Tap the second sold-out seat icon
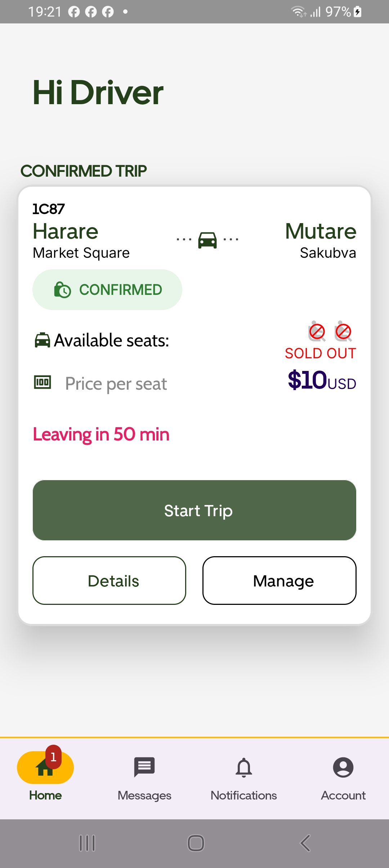 tap(343, 331)
